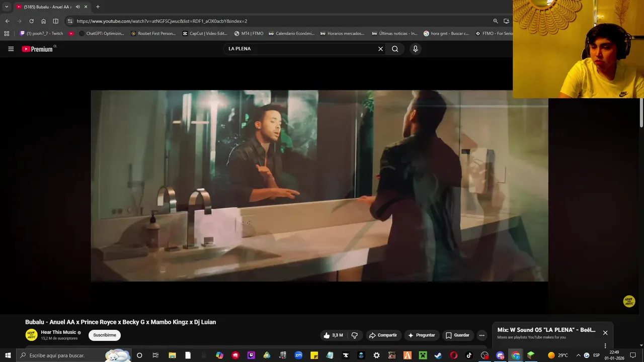This screenshot has width=644, height=362.
Task: Open hora gmt Buscar bookmark
Action: (x=446, y=34)
